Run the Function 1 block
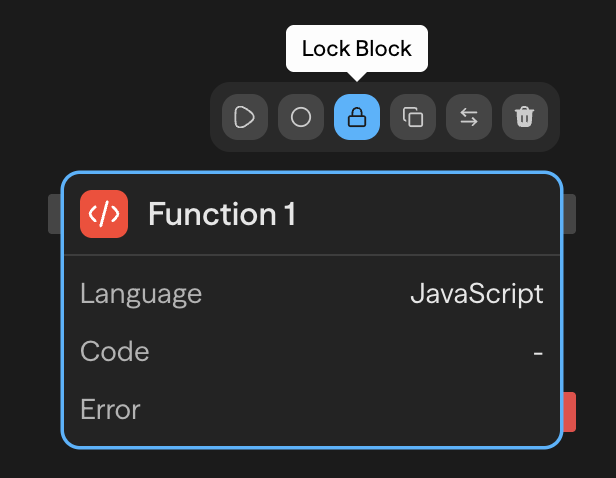This screenshot has width=616, height=478. click(245, 117)
